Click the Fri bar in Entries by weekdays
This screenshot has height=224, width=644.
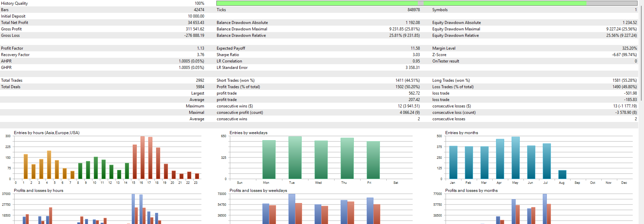click(x=373, y=160)
